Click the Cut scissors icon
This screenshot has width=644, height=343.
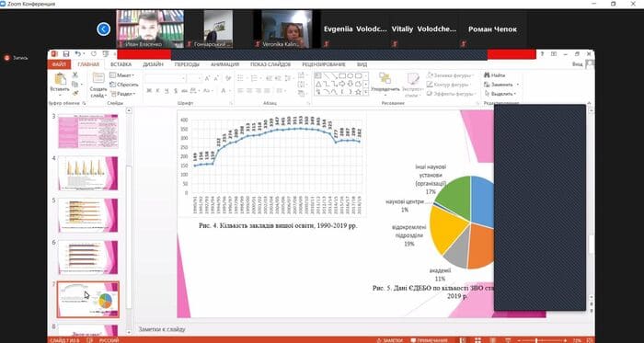pyautogui.click(x=75, y=74)
